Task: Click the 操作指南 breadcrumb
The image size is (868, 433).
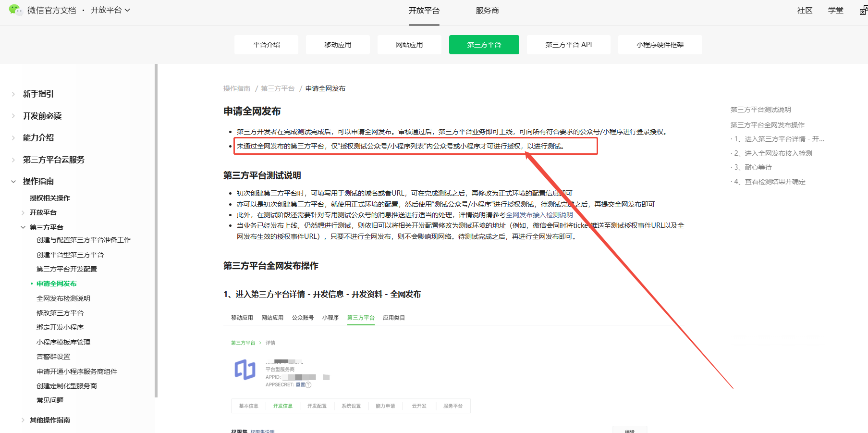Action: coord(237,88)
